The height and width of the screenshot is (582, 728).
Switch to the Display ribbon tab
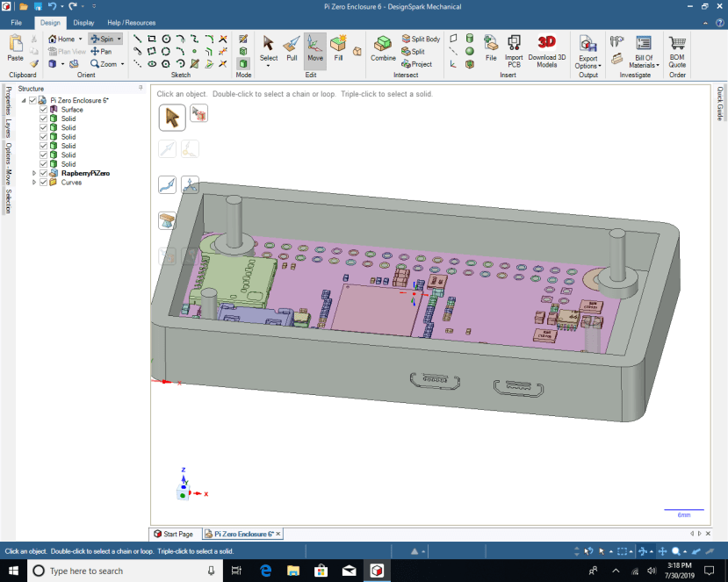83,23
